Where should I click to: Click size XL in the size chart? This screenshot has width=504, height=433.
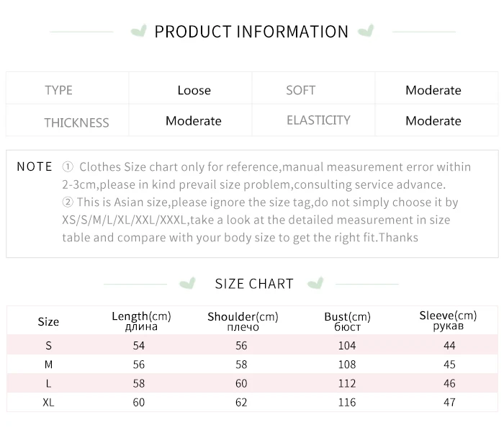(48, 402)
